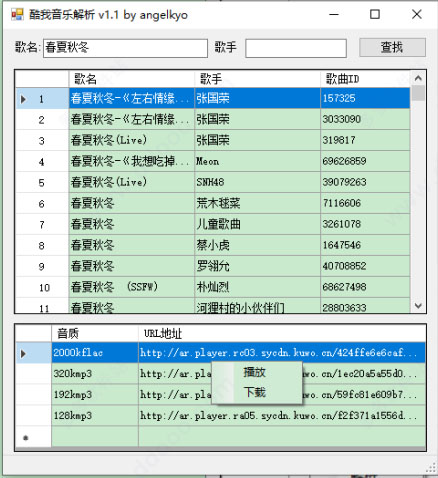The width and height of the screenshot is (438, 478).
Task: Select the 128kmp3 quality cell
Action: pos(95,416)
